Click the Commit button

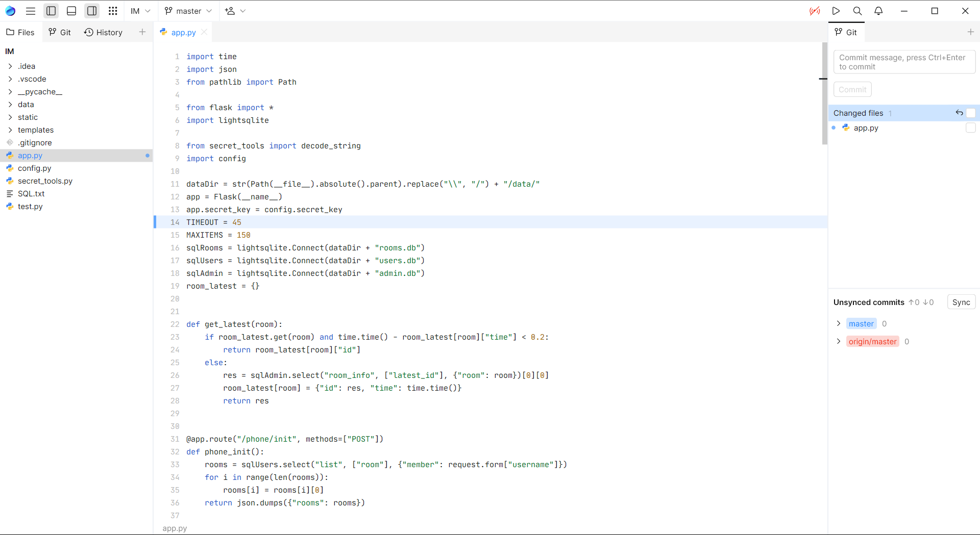point(852,89)
